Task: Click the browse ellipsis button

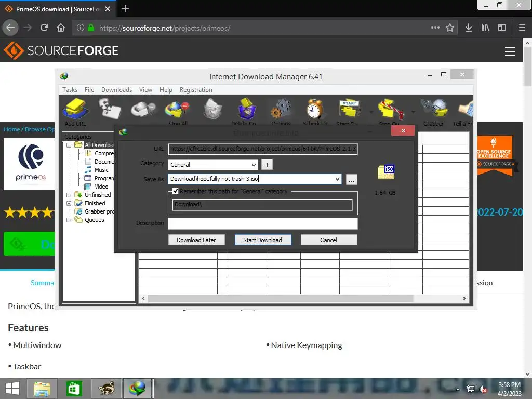Action: tap(352, 179)
